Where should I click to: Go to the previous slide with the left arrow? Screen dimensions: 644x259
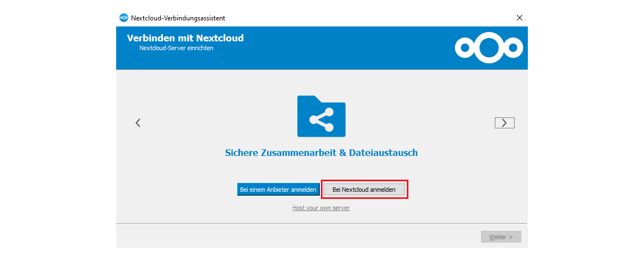point(138,123)
